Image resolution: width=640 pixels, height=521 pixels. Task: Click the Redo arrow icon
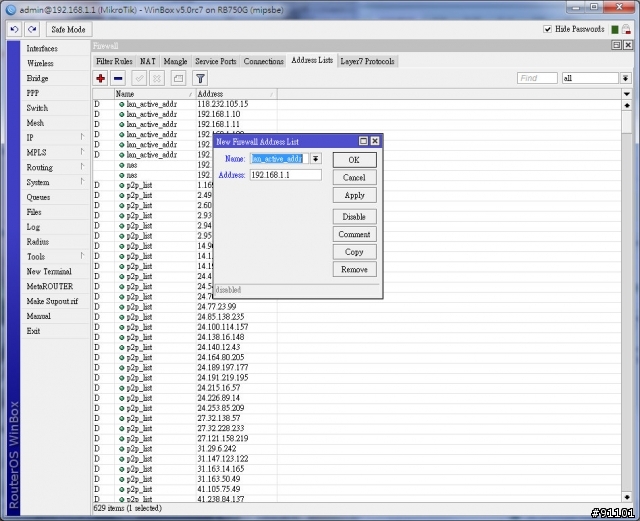coord(32,29)
